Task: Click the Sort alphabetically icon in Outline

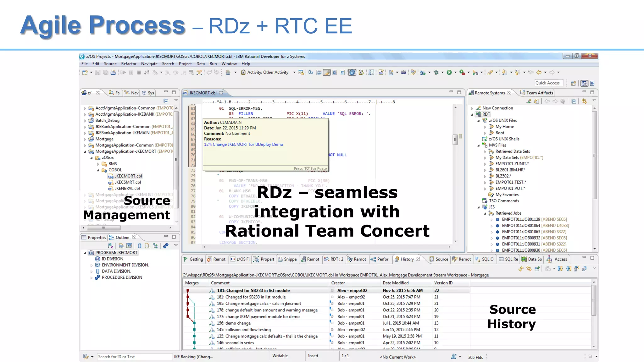Action: (110, 246)
